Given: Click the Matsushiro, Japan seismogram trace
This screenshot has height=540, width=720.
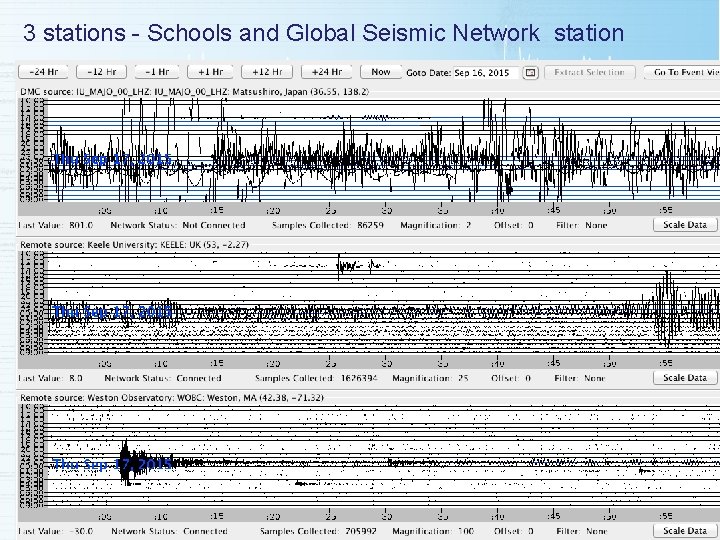Looking at the screenshot, I should [x=382, y=150].
